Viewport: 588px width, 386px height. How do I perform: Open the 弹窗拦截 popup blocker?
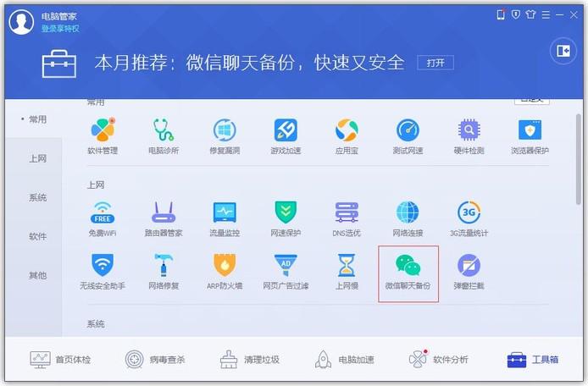(x=469, y=272)
